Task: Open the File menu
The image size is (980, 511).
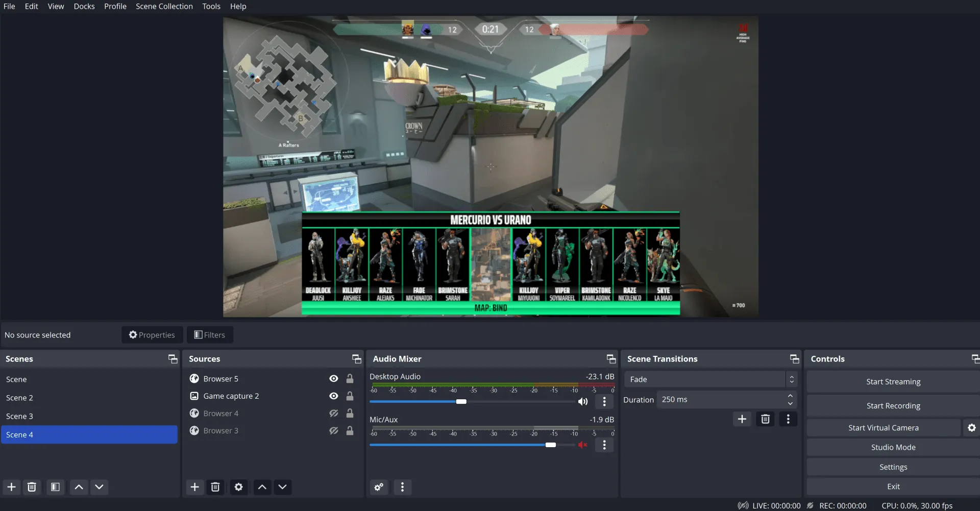Action: pos(9,6)
